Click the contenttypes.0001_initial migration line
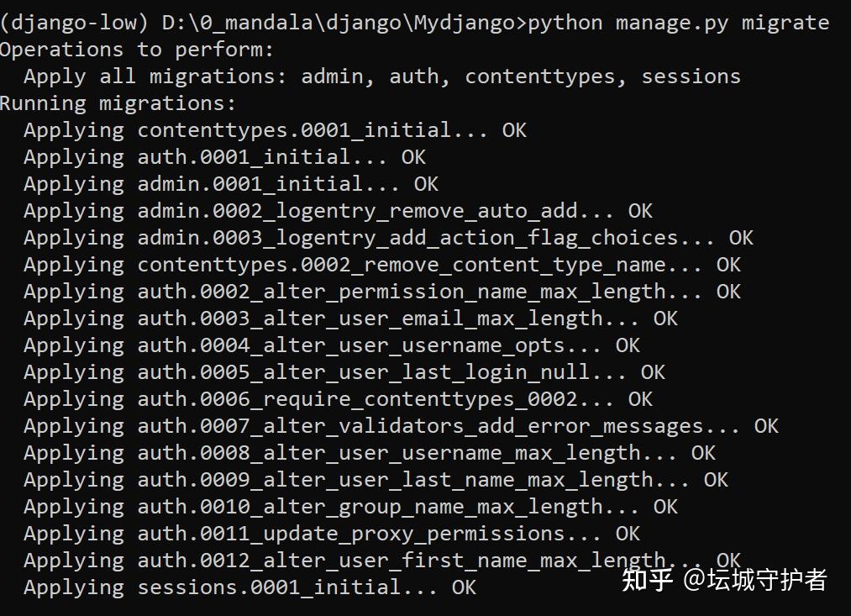The height and width of the screenshot is (616, 851). click(276, 131)
